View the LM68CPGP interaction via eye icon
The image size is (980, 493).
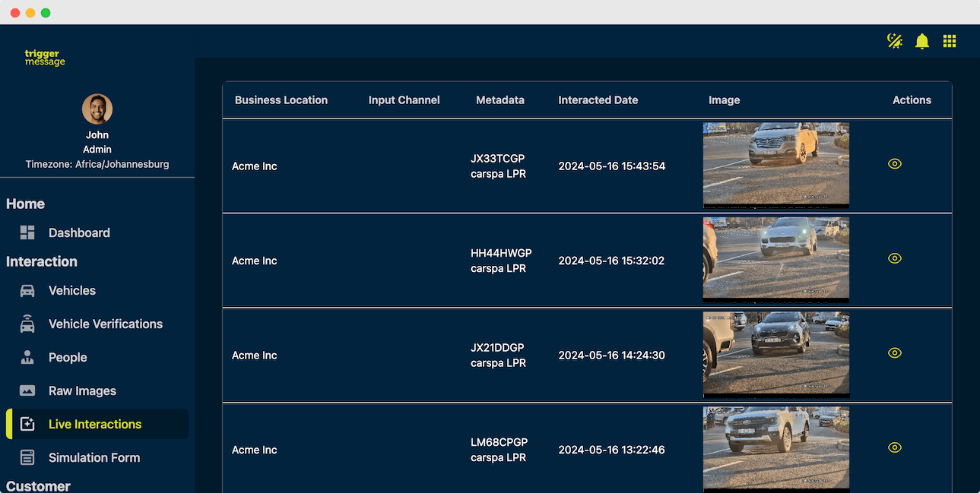[x=895, y=447]
